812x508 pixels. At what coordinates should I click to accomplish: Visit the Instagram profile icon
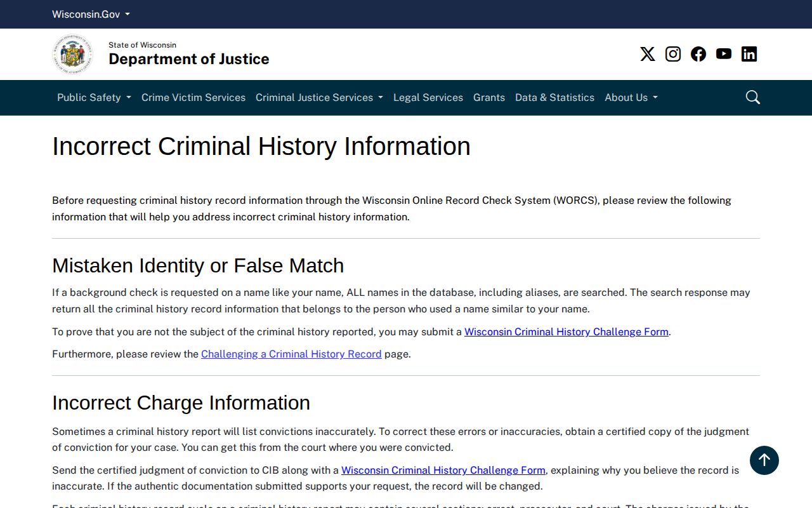coord(673,54)
